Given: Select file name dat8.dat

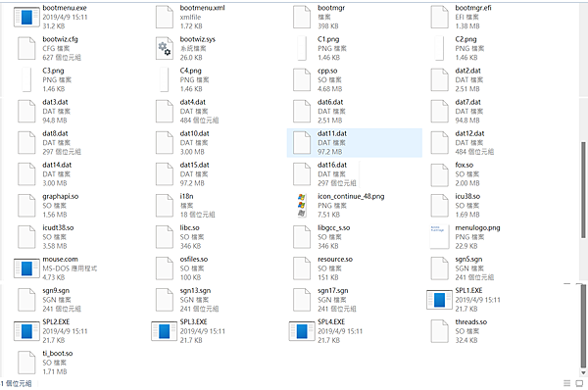Looking at the screenshot, I should (55, 133).
